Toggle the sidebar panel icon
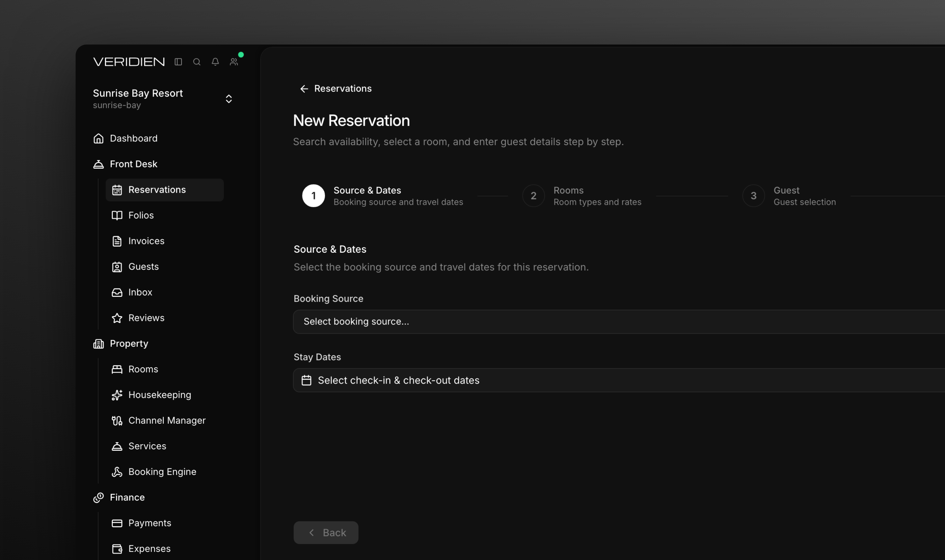The width and height of the screenshot is (945, 560). (178, 62)
